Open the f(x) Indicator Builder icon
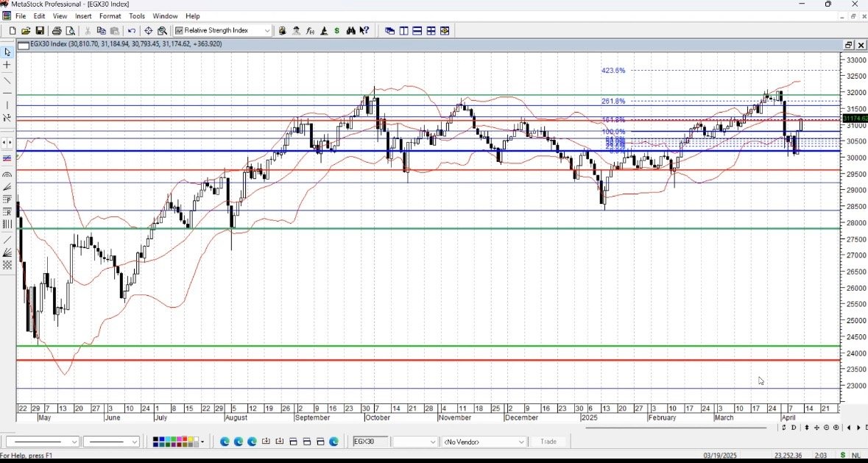 pyautogui.click(x=311, y=31)
